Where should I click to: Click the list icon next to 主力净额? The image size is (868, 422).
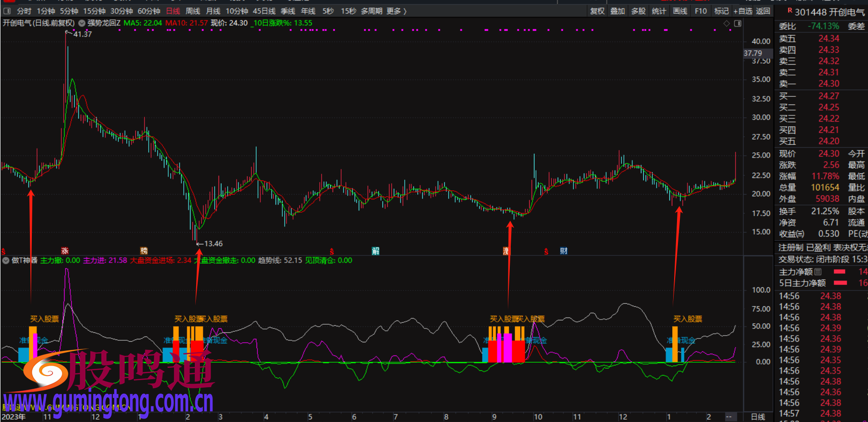click(x=818, y=272)
